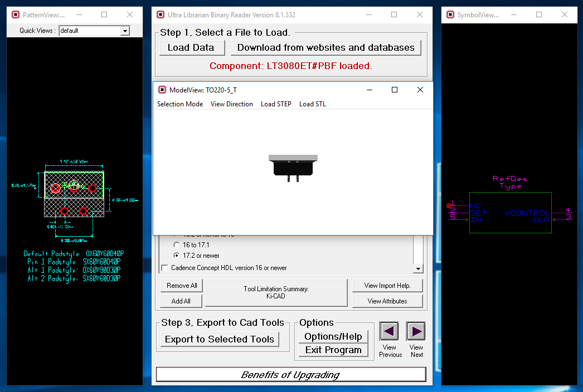
Task: Select the 17.2 or newer radio option
Action: click(x=176, y=255)
